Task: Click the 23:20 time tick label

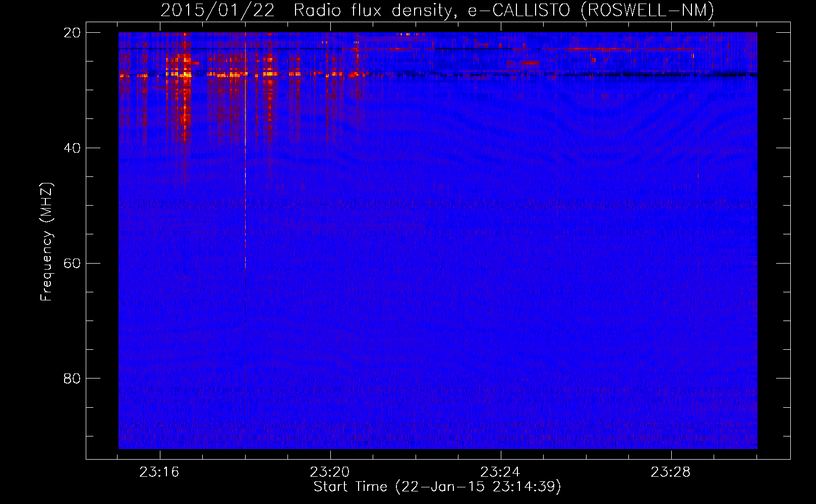Action: [330, 472]
